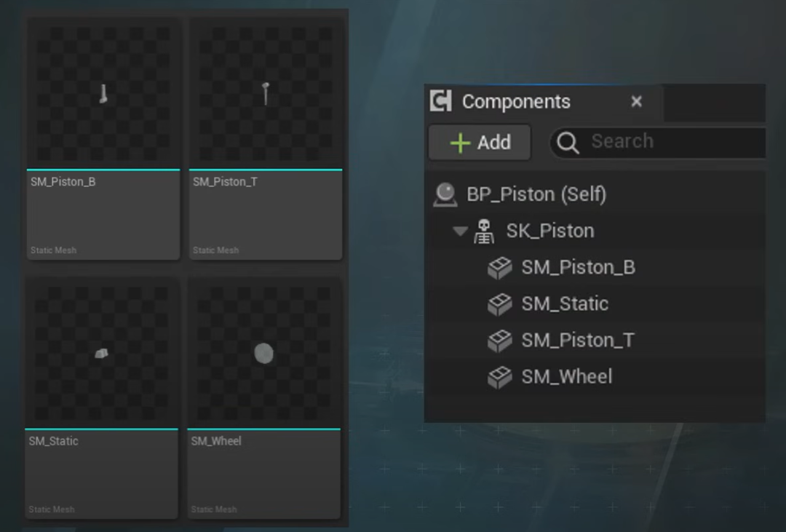
Task: Click the static mesh icon beside SM_Piston_T
Action: [500, 341]
